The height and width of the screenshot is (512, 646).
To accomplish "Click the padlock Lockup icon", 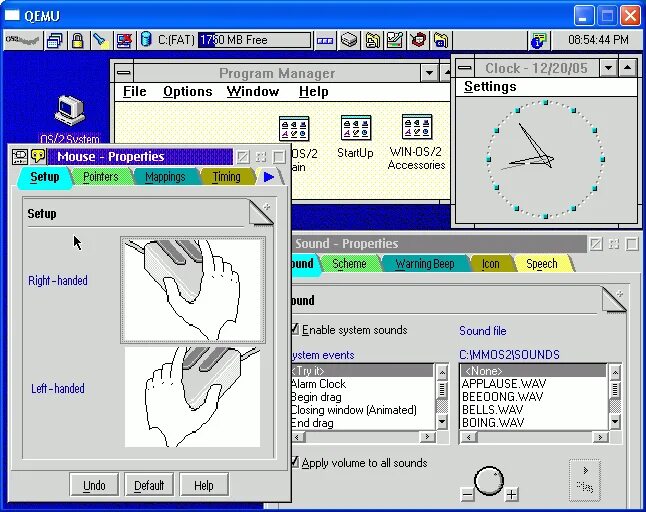I will 77,40.
